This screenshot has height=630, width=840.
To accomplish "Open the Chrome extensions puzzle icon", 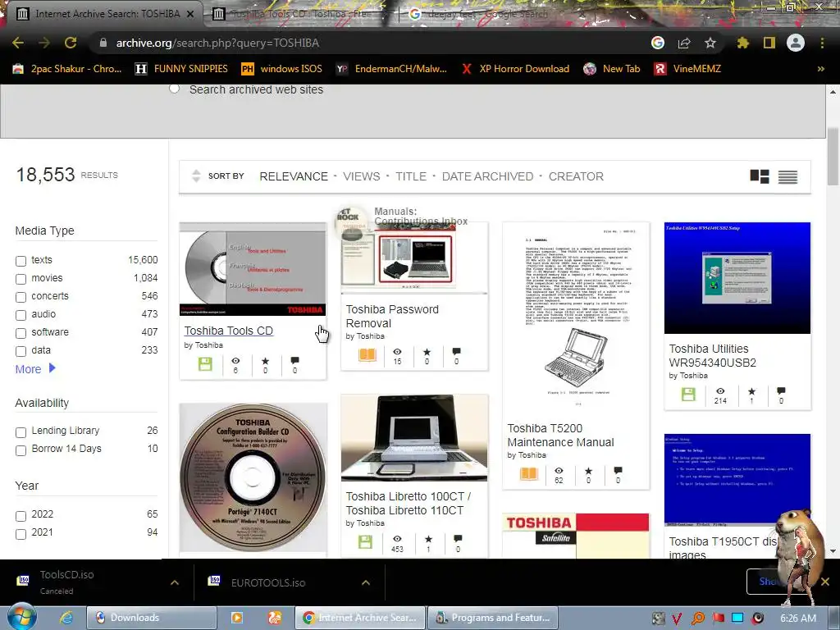I will tap(743, 43).
